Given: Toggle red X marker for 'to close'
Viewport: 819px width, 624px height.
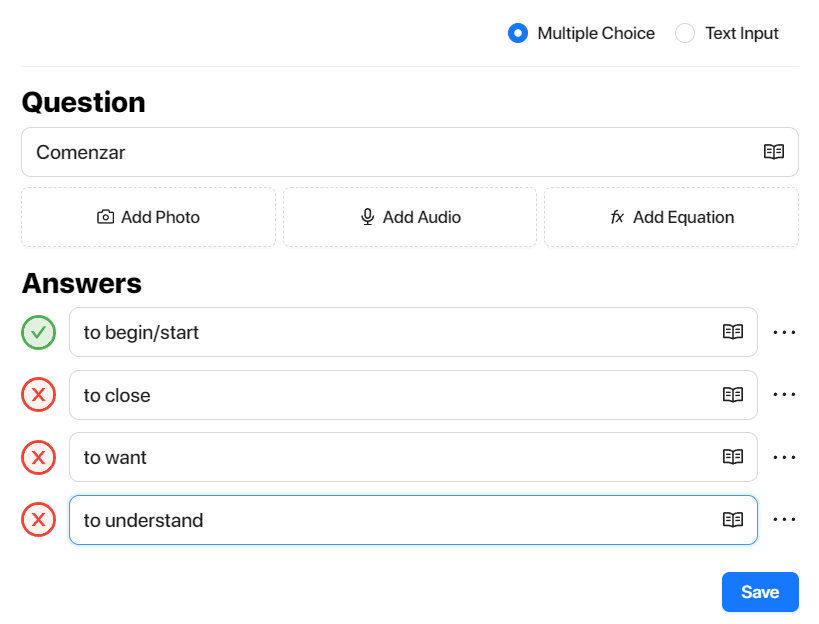Looking at the screenshot, I should click(39, 395).
